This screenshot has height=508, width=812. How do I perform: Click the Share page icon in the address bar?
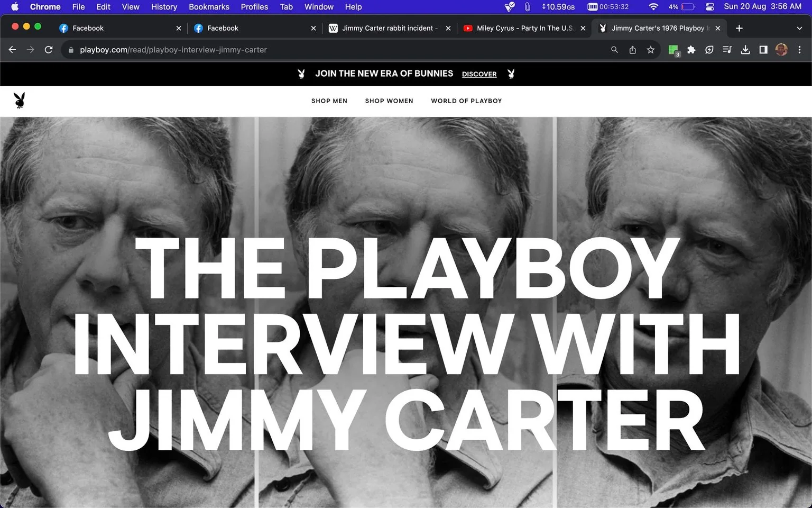[633, 50]
